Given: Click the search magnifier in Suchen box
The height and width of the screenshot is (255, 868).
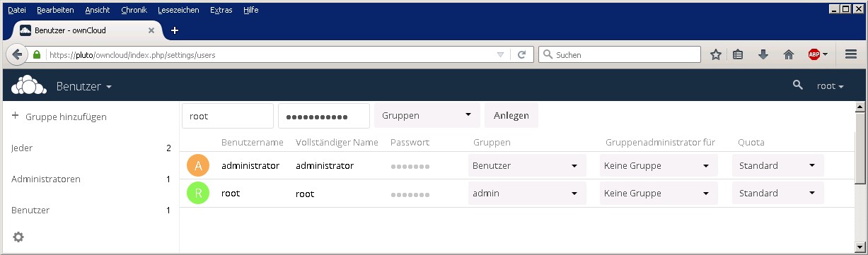Looking at the screenshot, I should click(548, 54).
